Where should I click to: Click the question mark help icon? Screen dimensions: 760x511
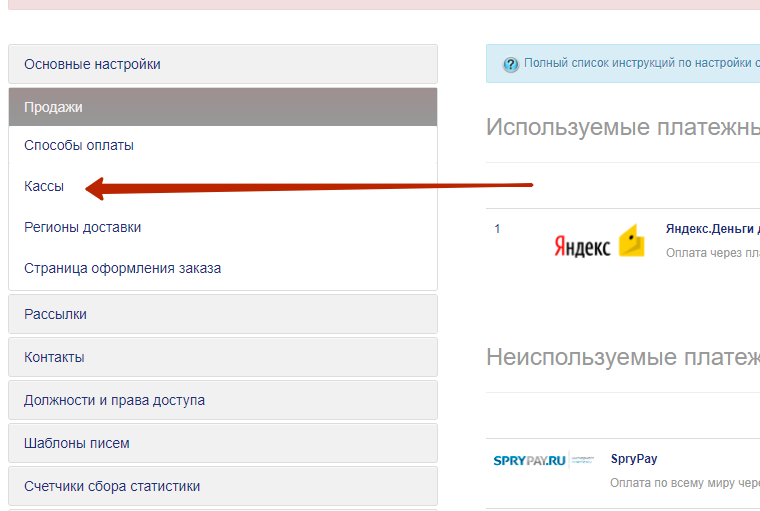click(x=510, y=64)
